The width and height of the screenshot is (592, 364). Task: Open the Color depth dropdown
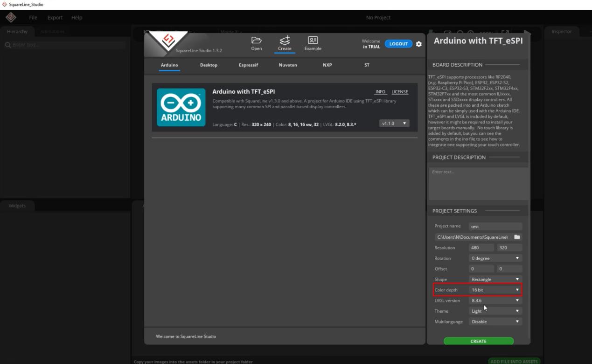(x=495, y=290)
